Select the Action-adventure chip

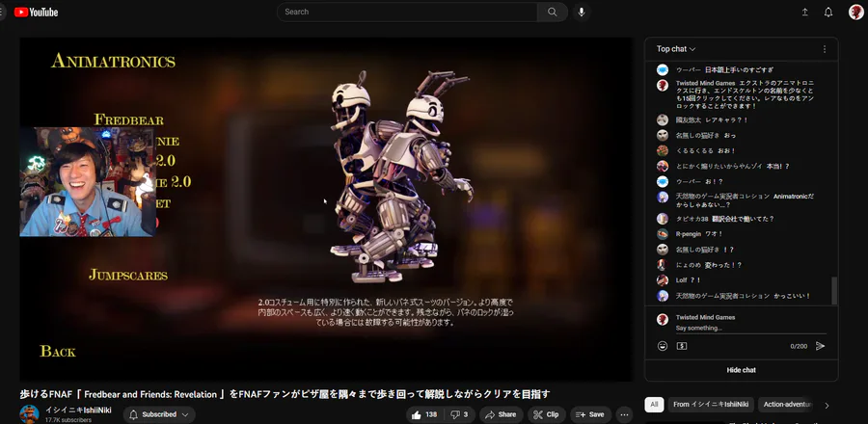787,405
